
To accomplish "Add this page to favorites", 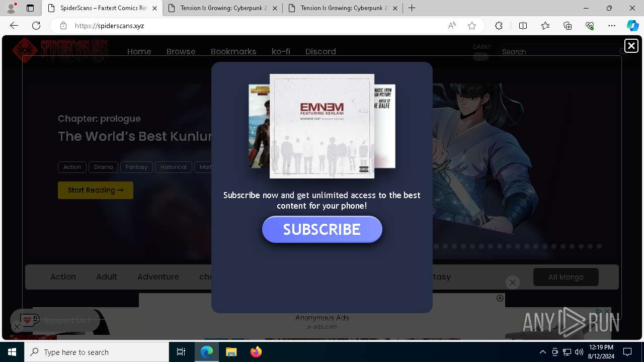I will coord(472,26).
